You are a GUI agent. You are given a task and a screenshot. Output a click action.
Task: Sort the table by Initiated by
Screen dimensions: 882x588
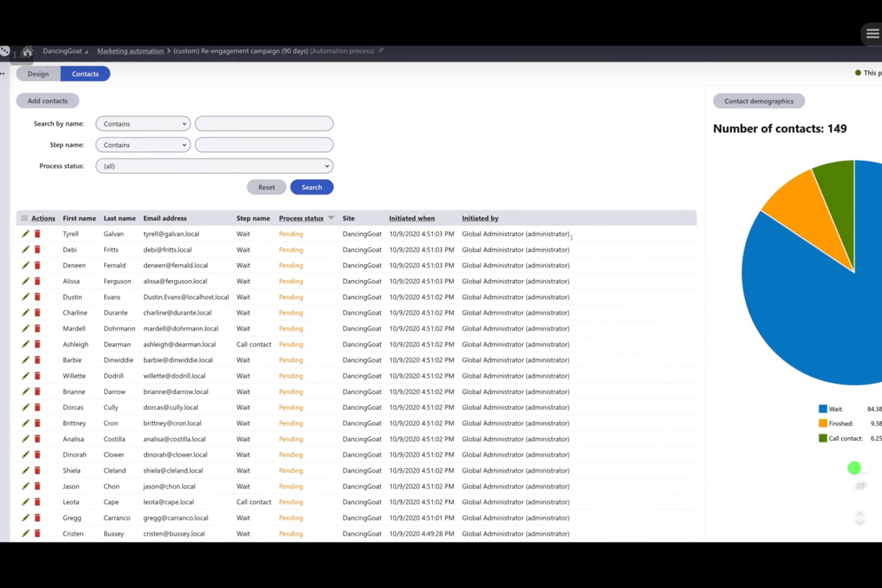point(480,218)
